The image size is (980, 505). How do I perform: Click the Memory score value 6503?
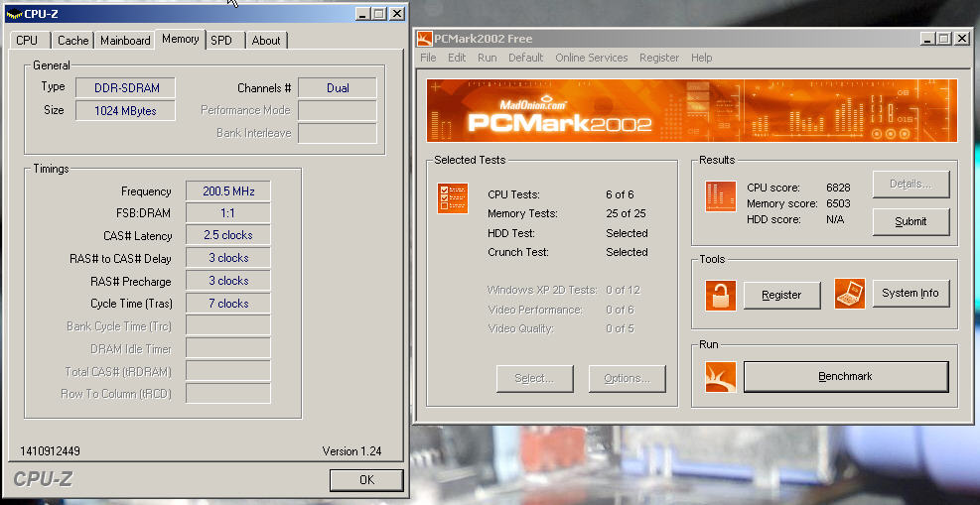pos(837,203)
